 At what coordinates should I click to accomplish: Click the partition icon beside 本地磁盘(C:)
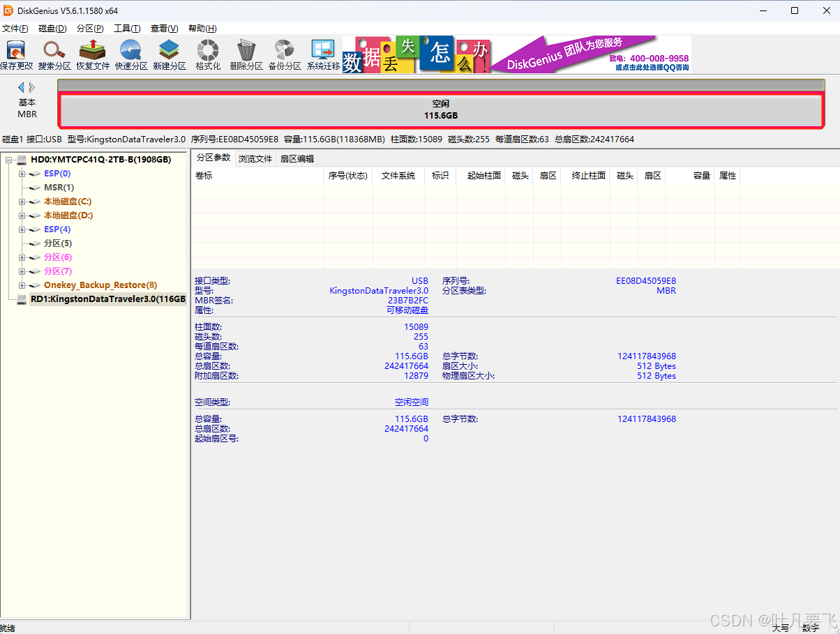point(36,202)
